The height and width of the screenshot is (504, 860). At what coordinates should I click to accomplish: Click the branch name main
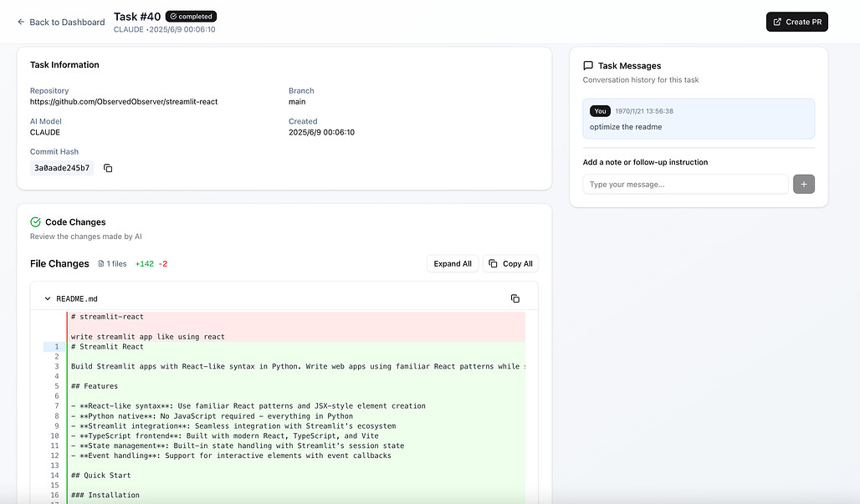[x=297, y=101]
